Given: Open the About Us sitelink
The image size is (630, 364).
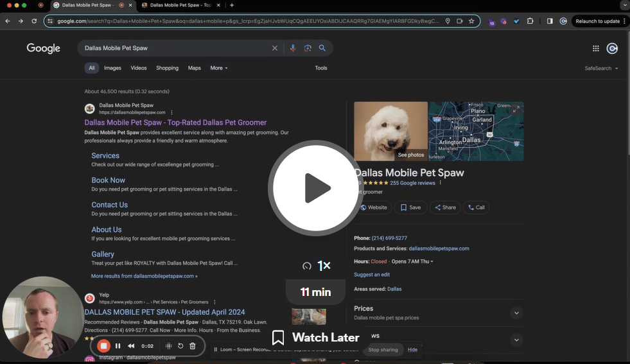Looking at the screenshot, I should (x=107, y=229).
